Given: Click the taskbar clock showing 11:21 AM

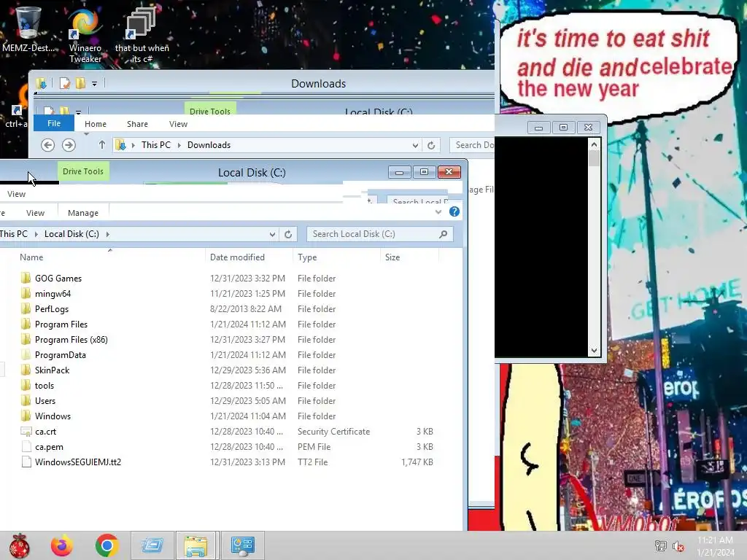Looking at the screenshot, I should [715, 546].
